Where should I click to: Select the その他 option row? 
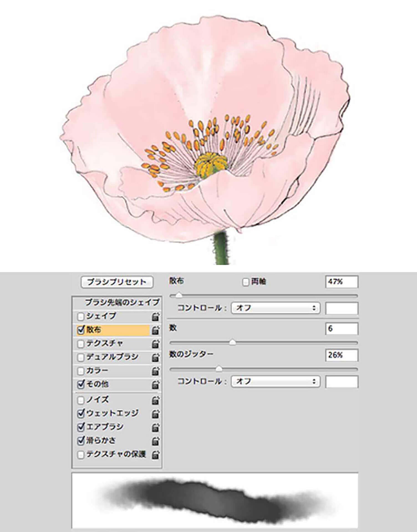111,384
